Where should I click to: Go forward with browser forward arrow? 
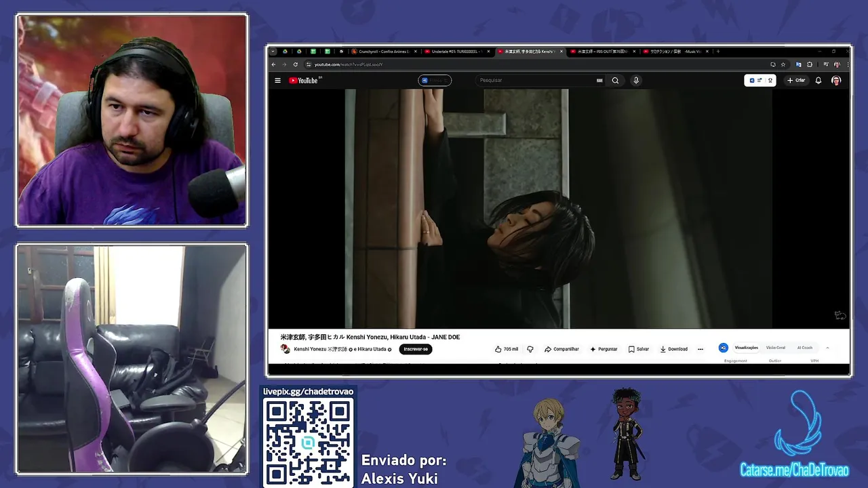[285, 64]
